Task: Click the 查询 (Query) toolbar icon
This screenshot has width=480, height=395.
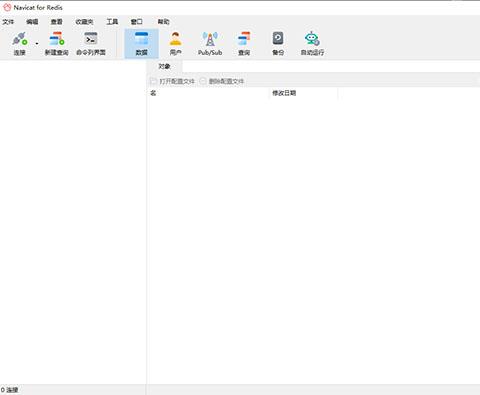Action: pyautogui.click(x=244, y=43)
